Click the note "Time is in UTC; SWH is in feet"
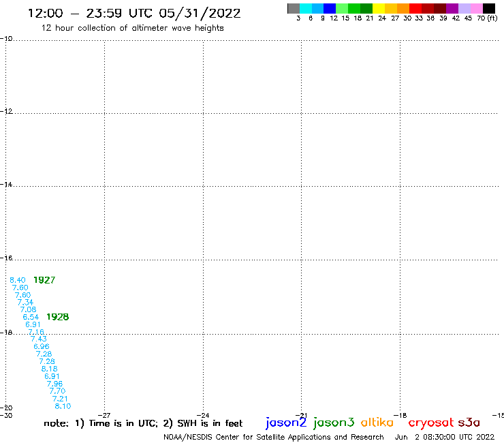Image resolution: width=504 pixels, height=443 pixels. click(x=143, y=423)
